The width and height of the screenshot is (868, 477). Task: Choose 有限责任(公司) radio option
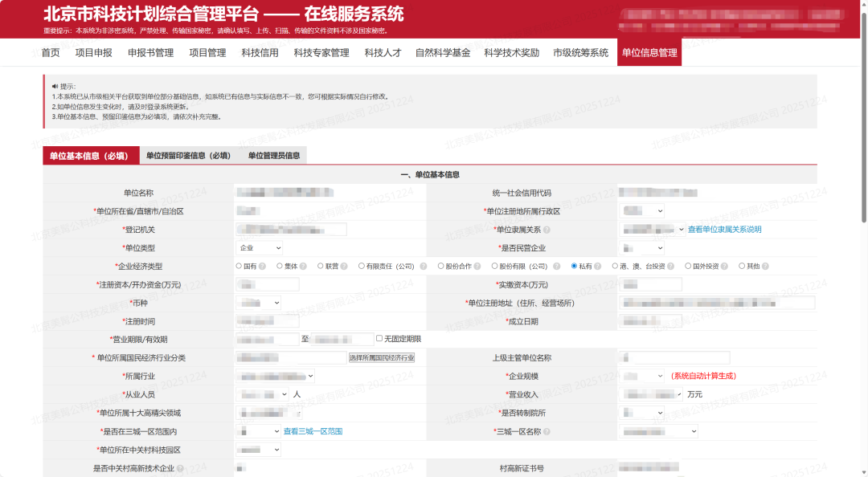[362, 266]
